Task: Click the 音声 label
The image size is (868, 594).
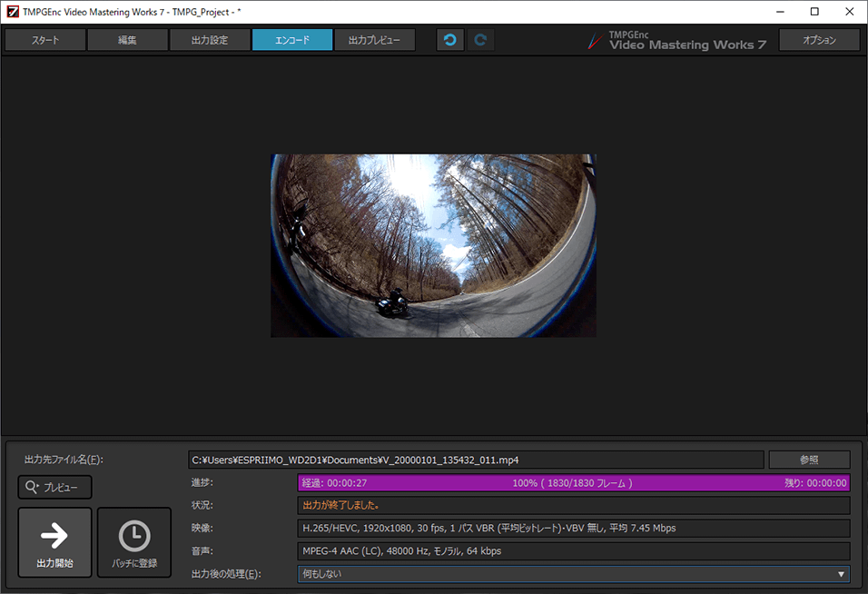Action: [202, 551]
